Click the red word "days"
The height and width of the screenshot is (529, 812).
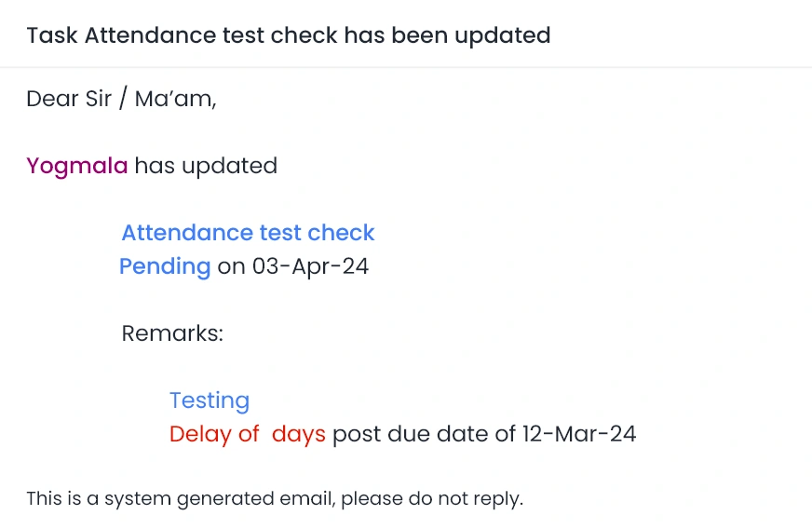click(x=299, y=434)
